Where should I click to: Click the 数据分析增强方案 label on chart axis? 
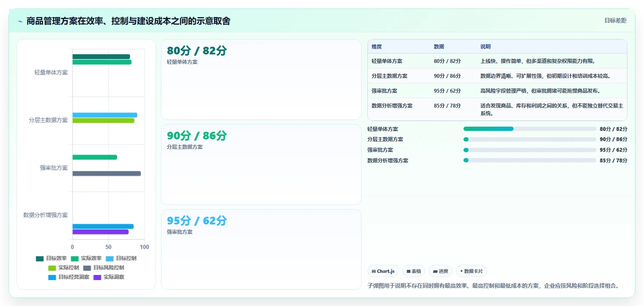[45, 215]
